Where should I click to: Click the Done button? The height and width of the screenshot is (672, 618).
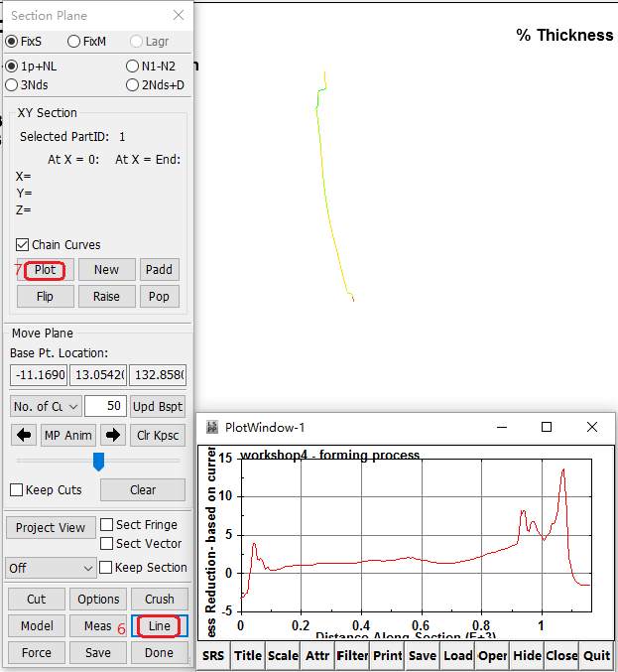160,653
